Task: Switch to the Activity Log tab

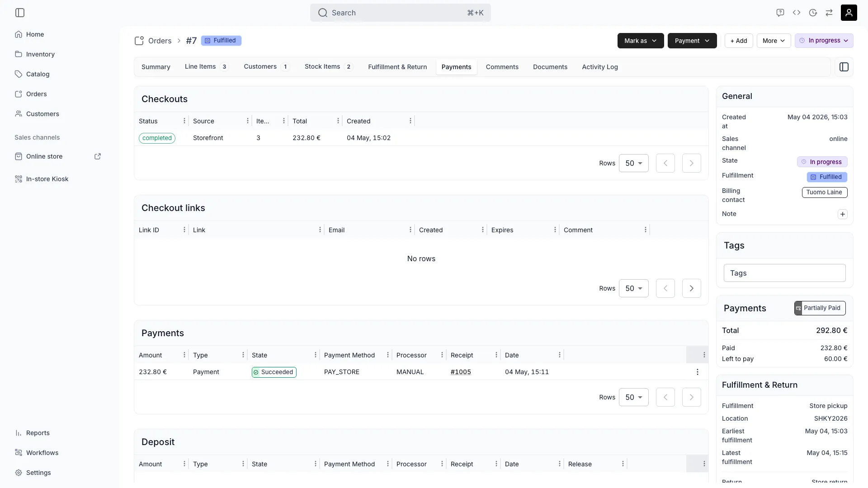Action: [x=599, y=67]
